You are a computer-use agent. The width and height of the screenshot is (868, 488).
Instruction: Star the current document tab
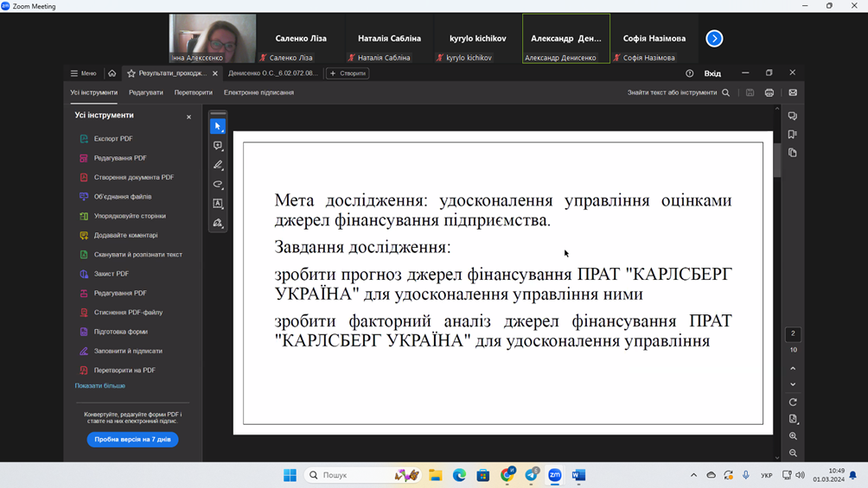(131, 73)
